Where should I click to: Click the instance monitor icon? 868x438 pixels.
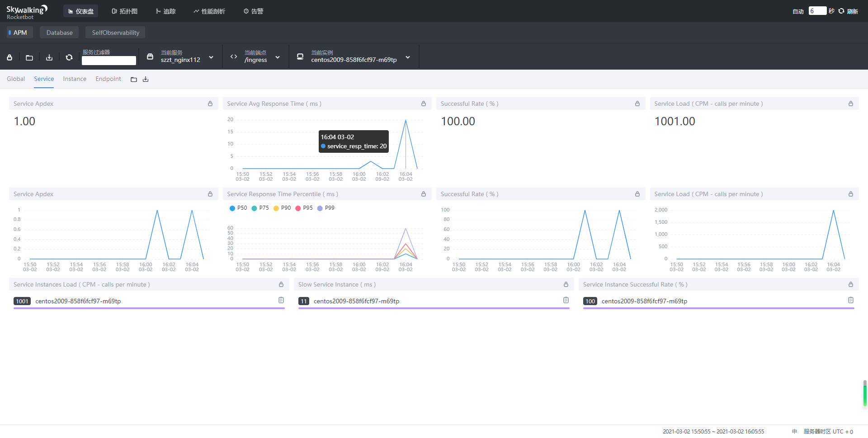300,57
